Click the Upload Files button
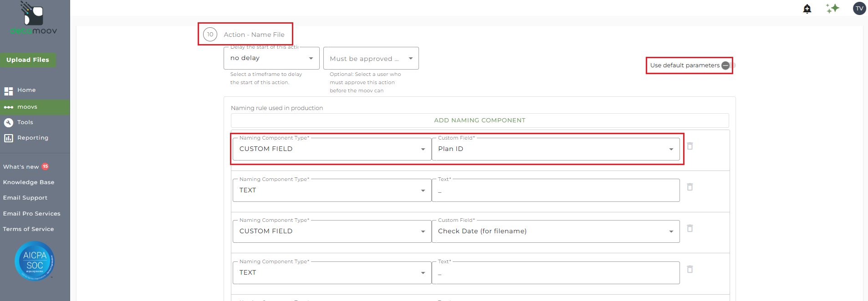868x301 pixels. tap(28, 60)
